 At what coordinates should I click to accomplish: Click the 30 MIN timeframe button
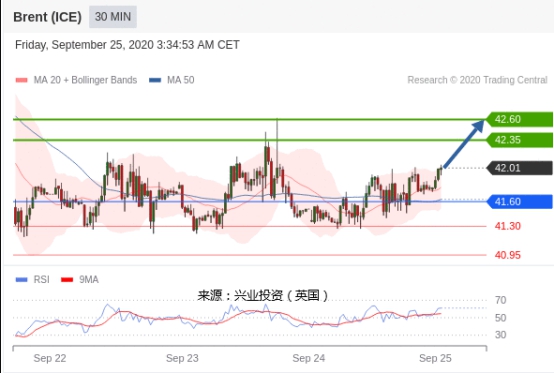coord(113,17)
